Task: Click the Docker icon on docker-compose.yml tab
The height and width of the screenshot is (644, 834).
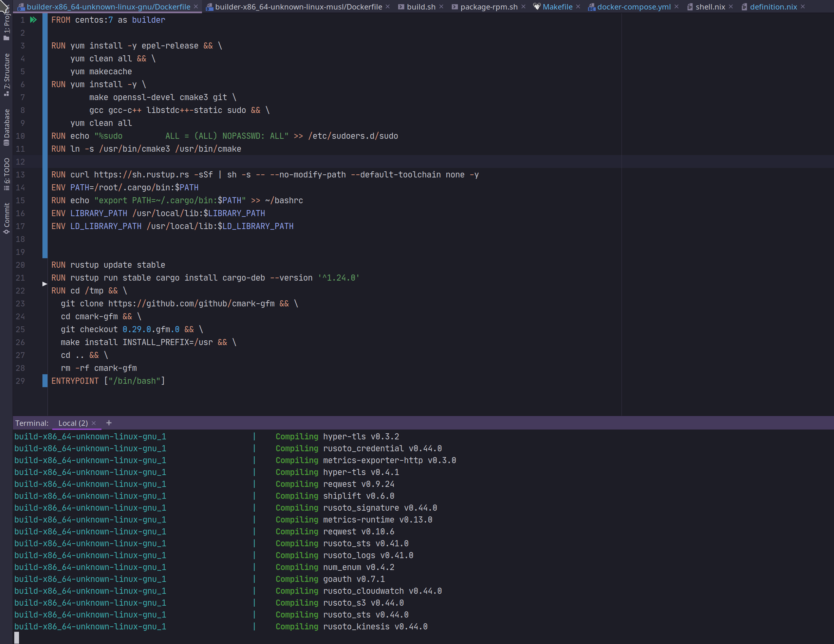Action: (x=592, y=6)
